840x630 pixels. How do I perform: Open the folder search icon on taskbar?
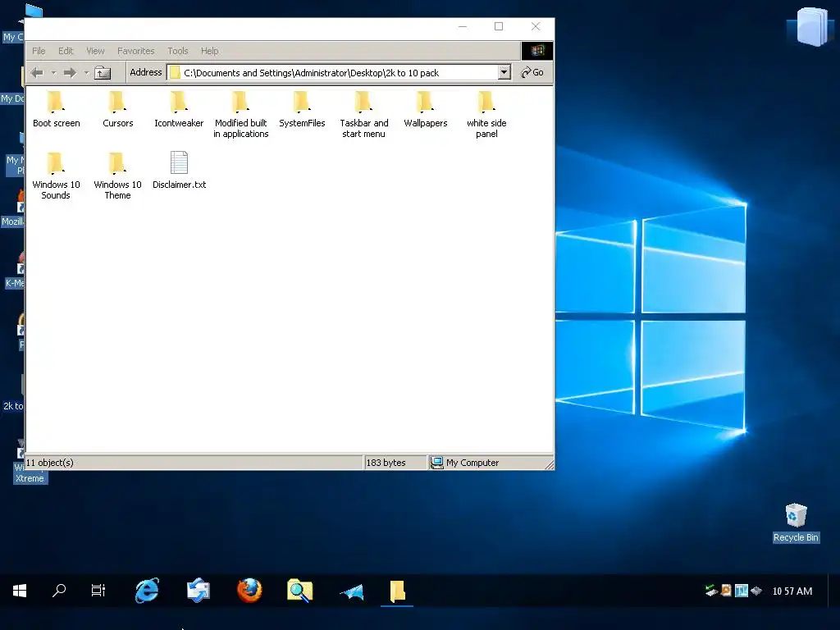[x=299, y=591]
